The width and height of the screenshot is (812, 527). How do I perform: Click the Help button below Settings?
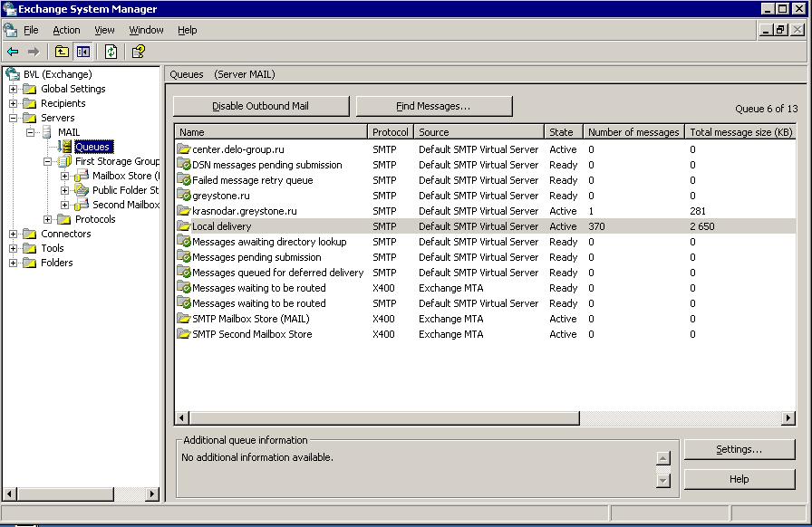pos(739,479)
